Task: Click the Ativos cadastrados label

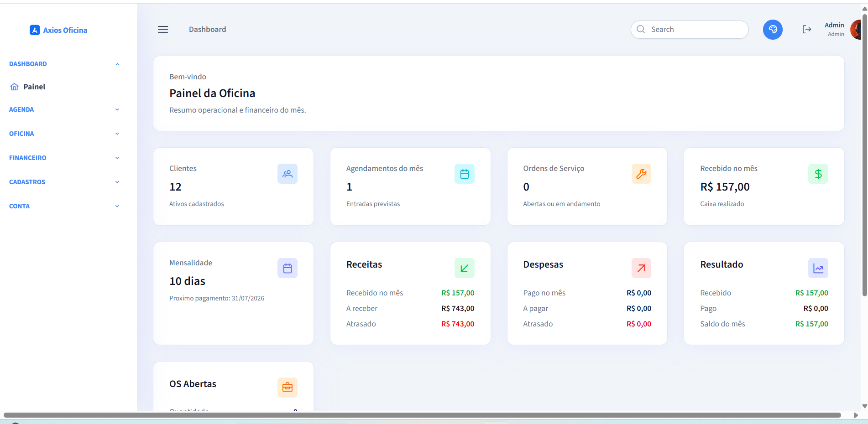Action: point(197,204)
